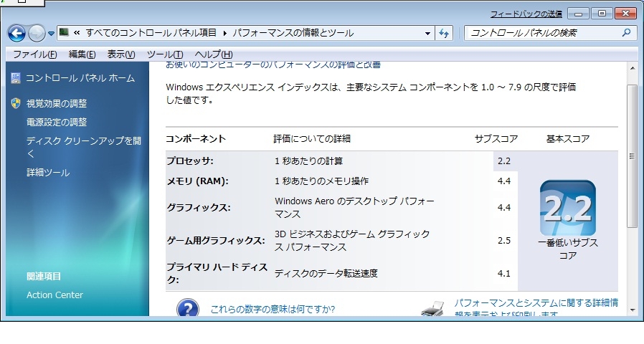Open recent pages dropdown beside forward arrow
This screenshot has width=644, height=344.
(51, 34)
